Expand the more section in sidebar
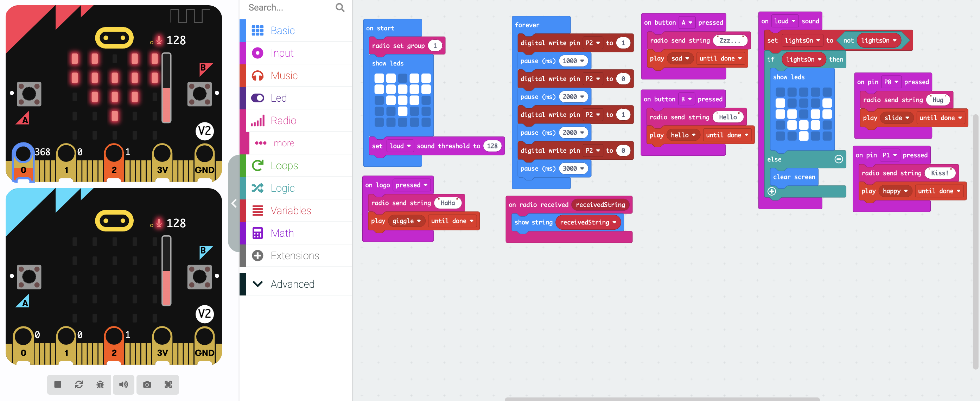Image resolution: width=980 pixels, height=401 pixels. (x=284, y=142)
